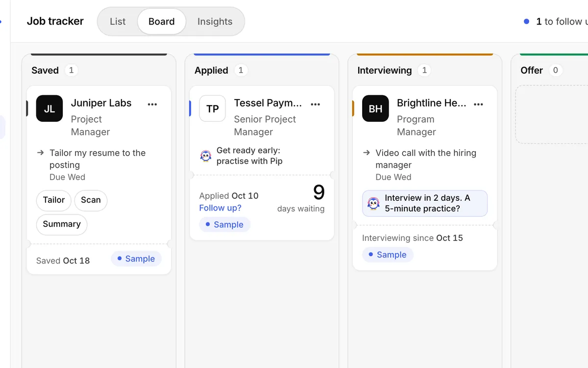Screen dimensions: 588x368
Task: Click the Saved column count badge
Action: (71, 70)
